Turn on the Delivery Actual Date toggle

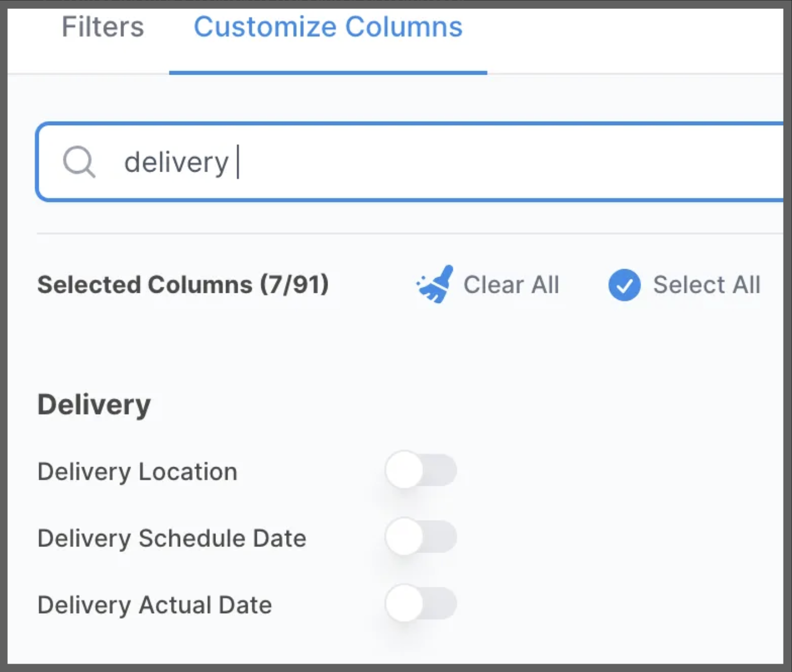tap(421, 604)
